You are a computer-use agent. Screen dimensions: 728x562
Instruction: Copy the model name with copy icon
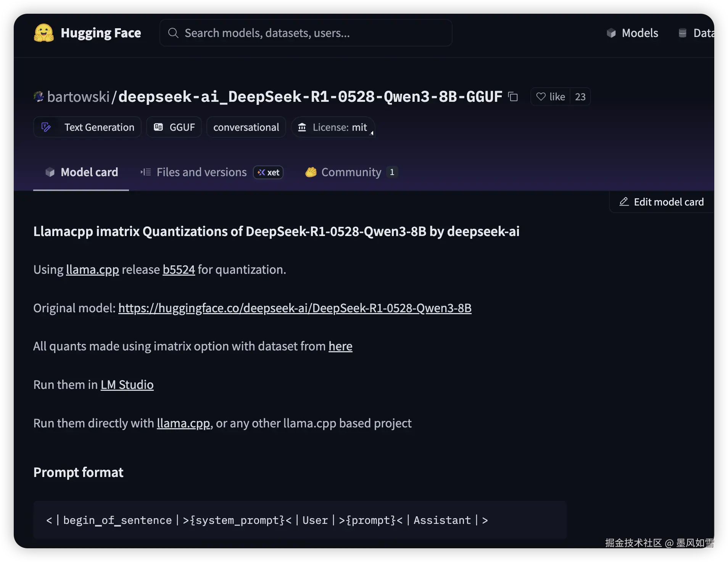pos(513,97)
